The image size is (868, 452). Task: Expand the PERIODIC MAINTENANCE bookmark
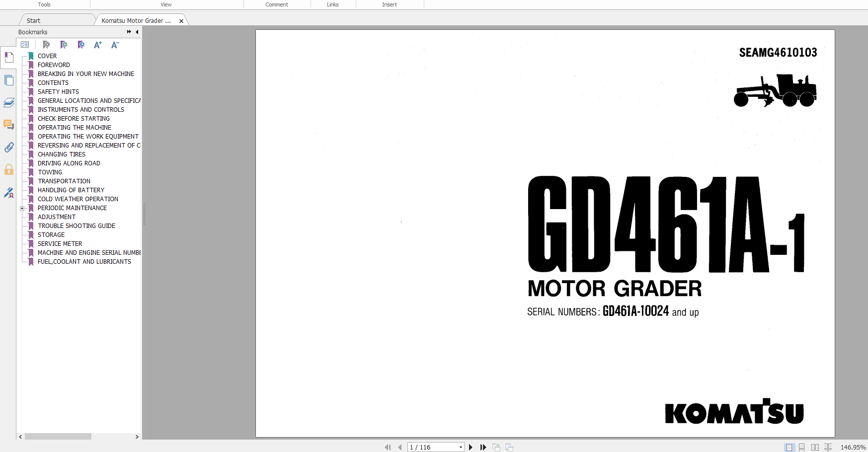click(22, 208)
